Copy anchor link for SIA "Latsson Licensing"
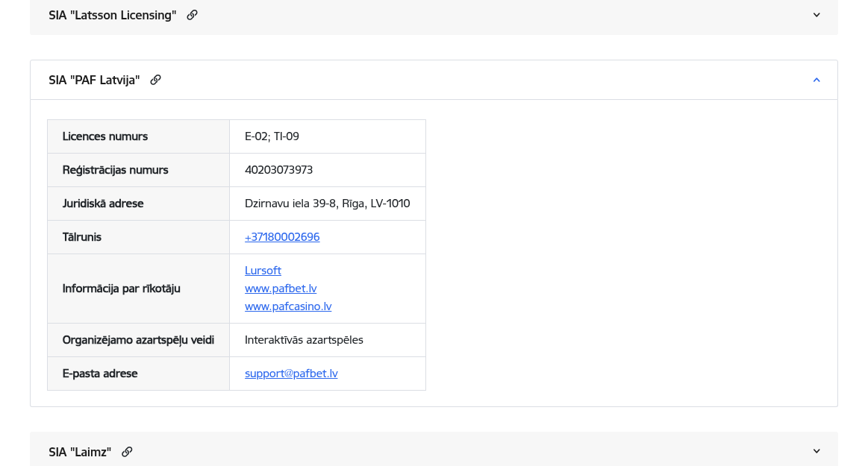 click(x=192, y=15)
